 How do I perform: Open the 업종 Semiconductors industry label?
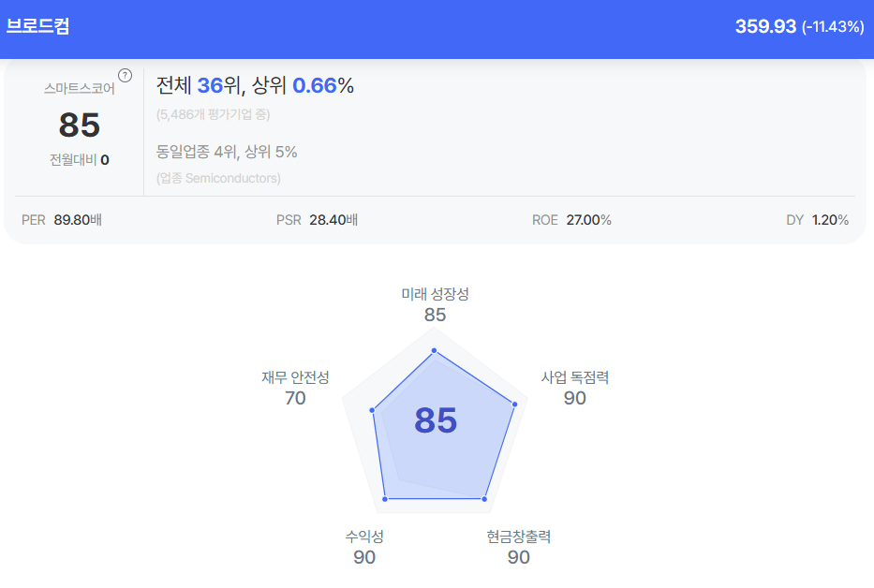pos(218,178)
